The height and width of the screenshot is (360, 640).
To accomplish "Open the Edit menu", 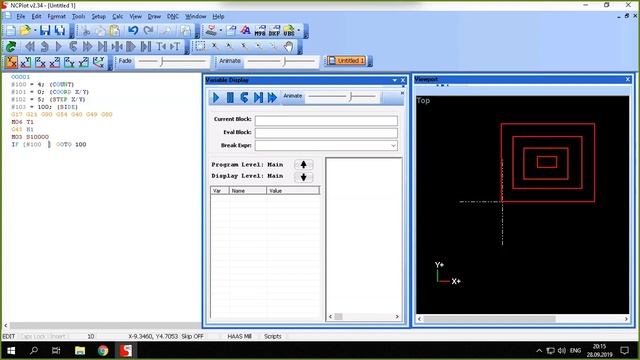I will click(36, 16).
